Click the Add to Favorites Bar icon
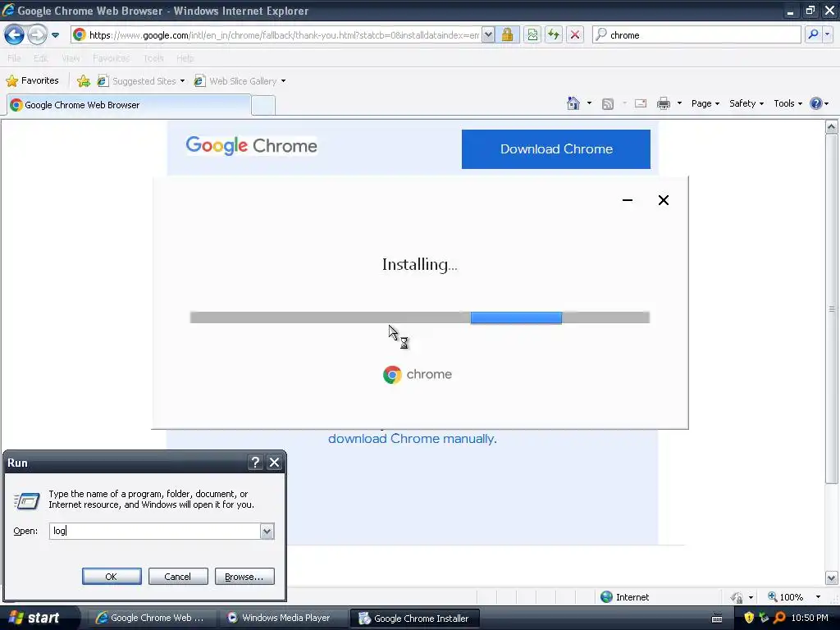The height and width of the screenshot is (630, 840). click(x=84, y=81)
